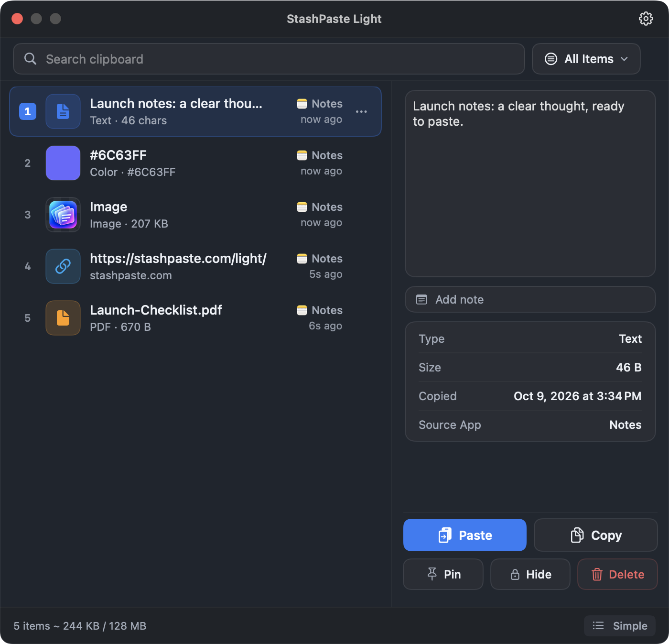The image size is (669, 644).
Task: Click the note icon in Add note field
Action: (x=421, y=300)
